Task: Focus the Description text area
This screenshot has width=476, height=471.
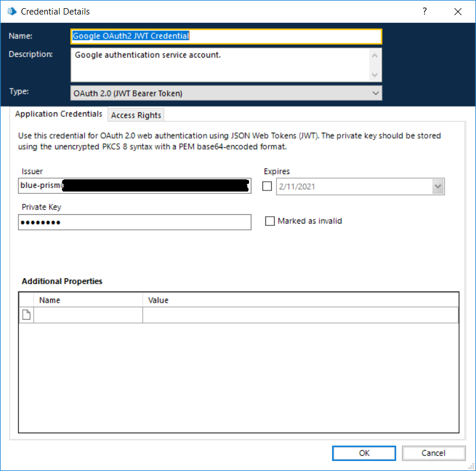Action: pos(226,65)
